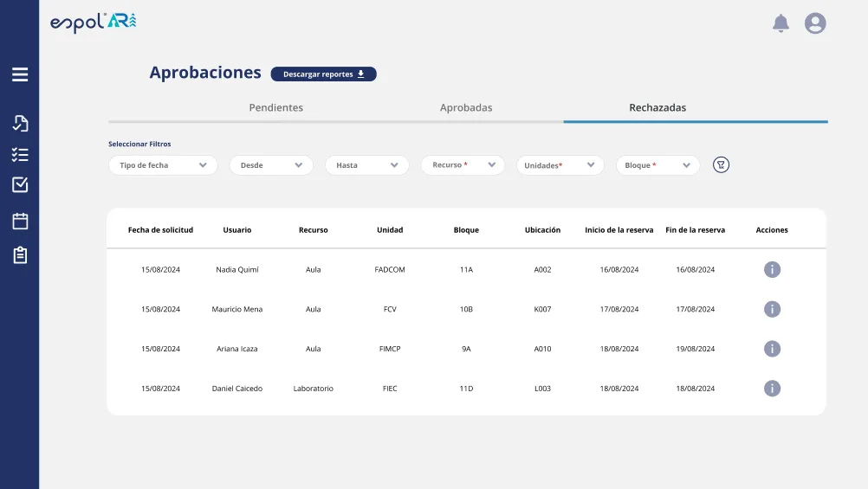Click the A002 location cell
868x489 pixels.
click(x=542, y=270)
